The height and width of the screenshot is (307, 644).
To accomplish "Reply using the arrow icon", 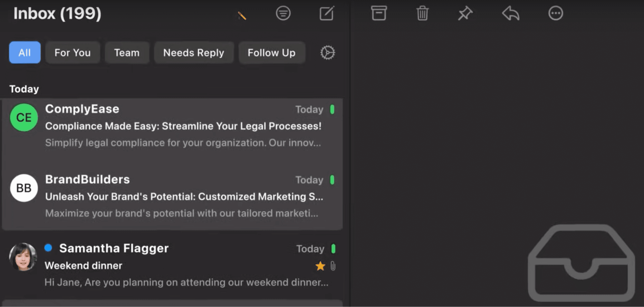I will click(511, 14).
